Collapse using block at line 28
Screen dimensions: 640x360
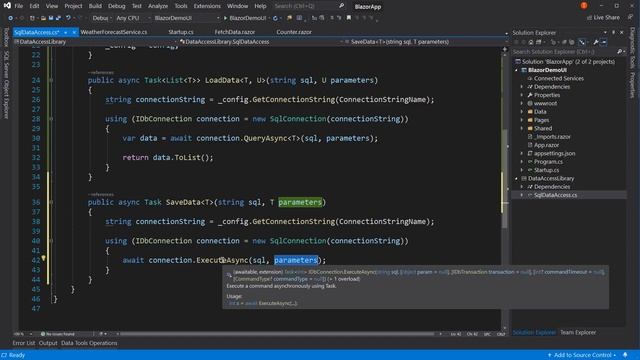coord(51,119)
